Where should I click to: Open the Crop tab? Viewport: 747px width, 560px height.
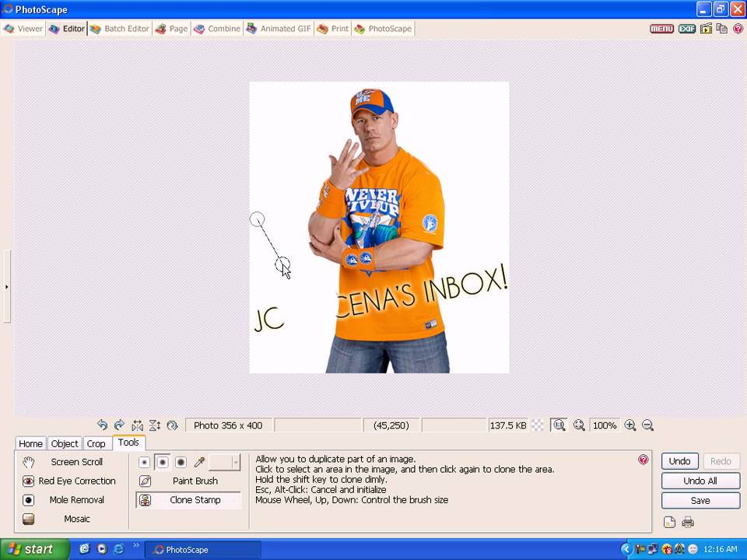tap(96, 443)
